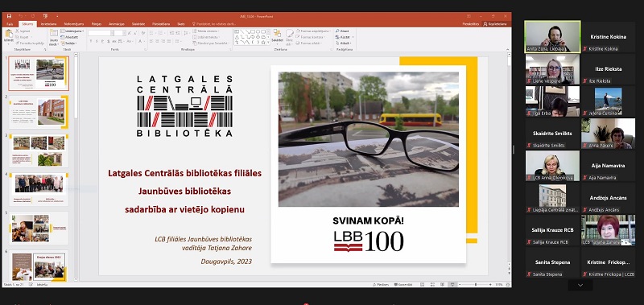Image resolution: width=644 pixels, height=305 pixels.
Task: Open the Pārejas ribbon tab
Action: coord(97,24)
